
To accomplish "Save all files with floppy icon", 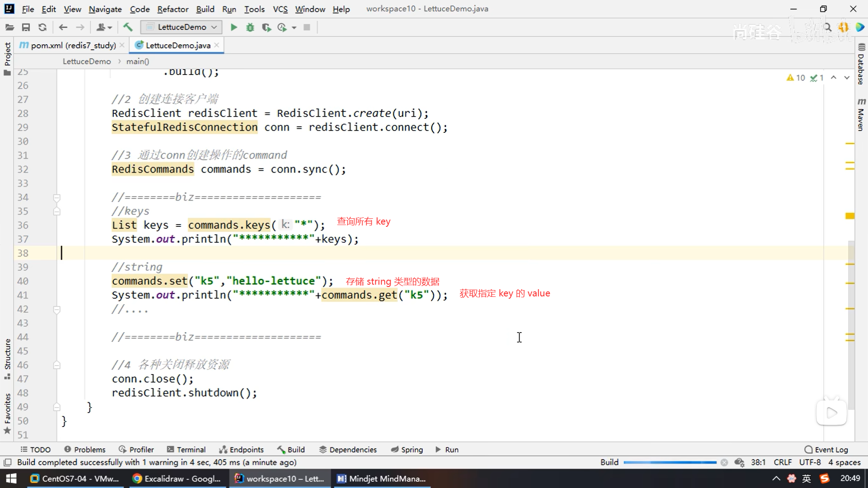I will 26,28.
